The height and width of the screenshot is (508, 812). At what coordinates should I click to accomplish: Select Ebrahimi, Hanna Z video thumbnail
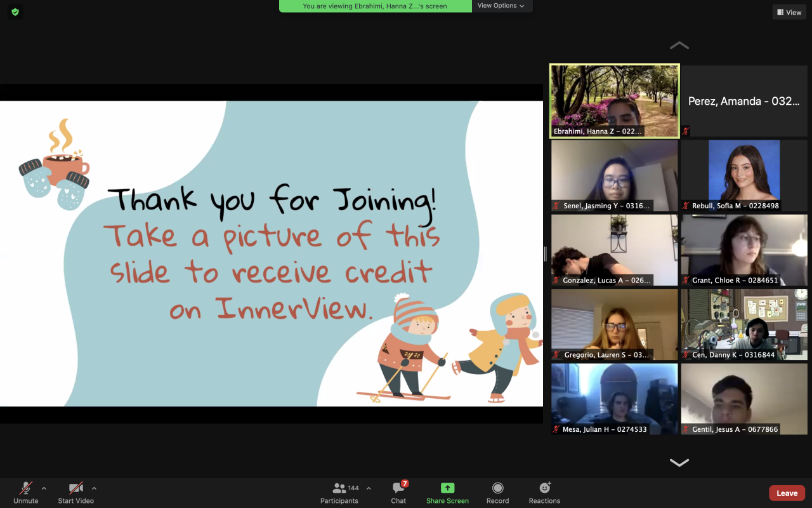click(615, 101)
